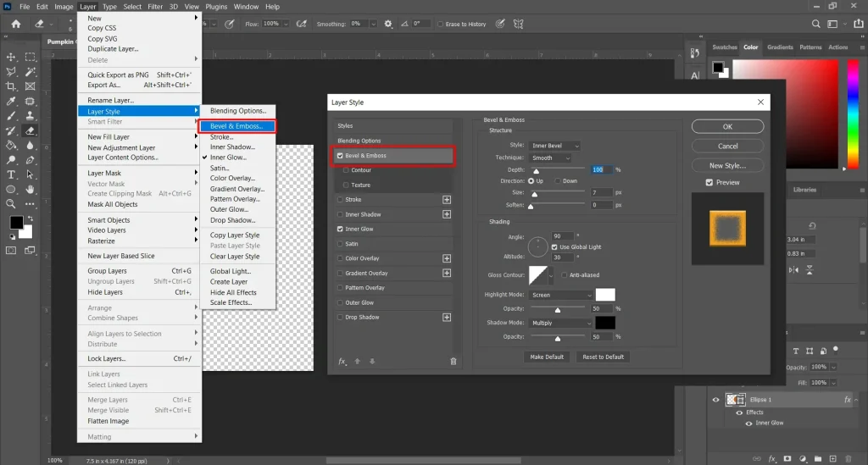The image size is (868, 465).
Task: Select the Clone Stamp tool
Action: tap(31, 116)
